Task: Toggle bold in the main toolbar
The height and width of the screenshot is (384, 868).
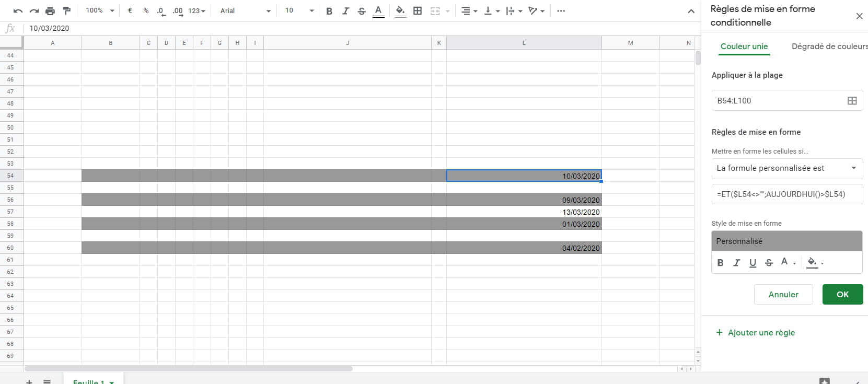Action: (x=329, y=11)
